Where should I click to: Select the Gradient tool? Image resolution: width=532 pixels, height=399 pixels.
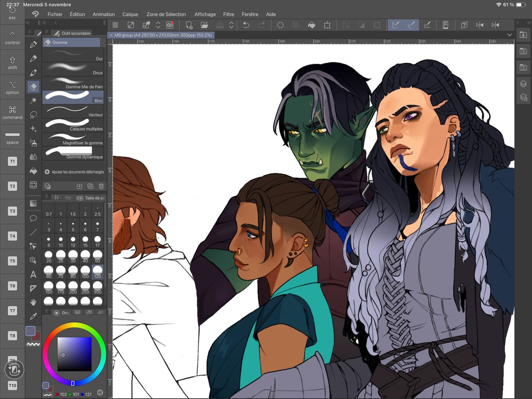click(x=33, y=203)
